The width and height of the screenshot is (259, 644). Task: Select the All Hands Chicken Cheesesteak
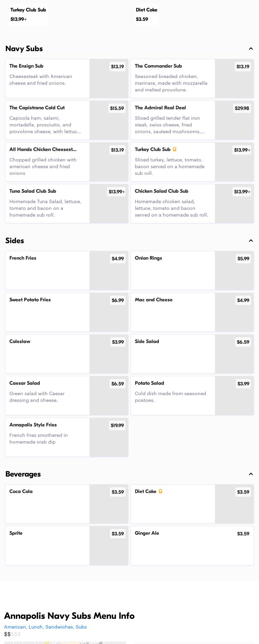(67, 162)
